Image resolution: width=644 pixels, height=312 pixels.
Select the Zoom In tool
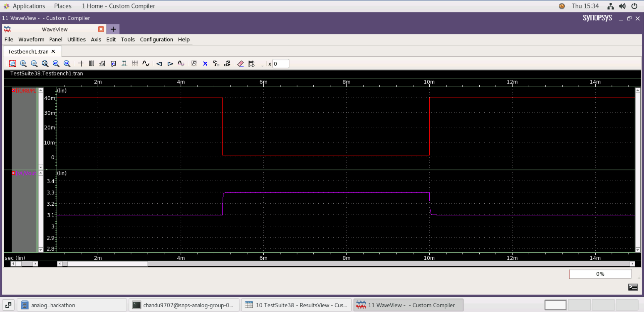(23, 63)
